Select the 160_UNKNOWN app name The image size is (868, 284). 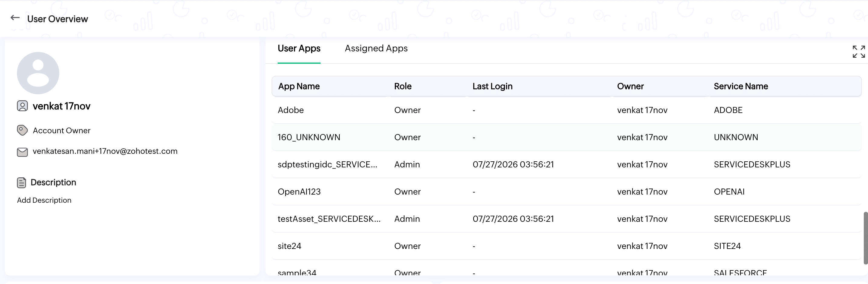[309, 137]
